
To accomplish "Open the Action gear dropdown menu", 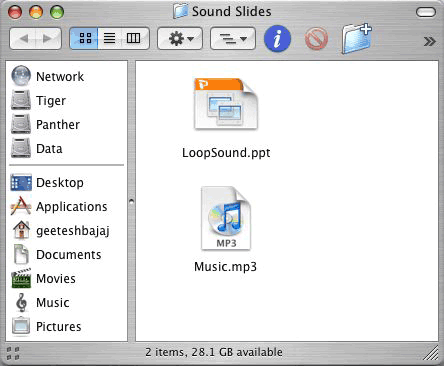I will [x=180, y=39].
